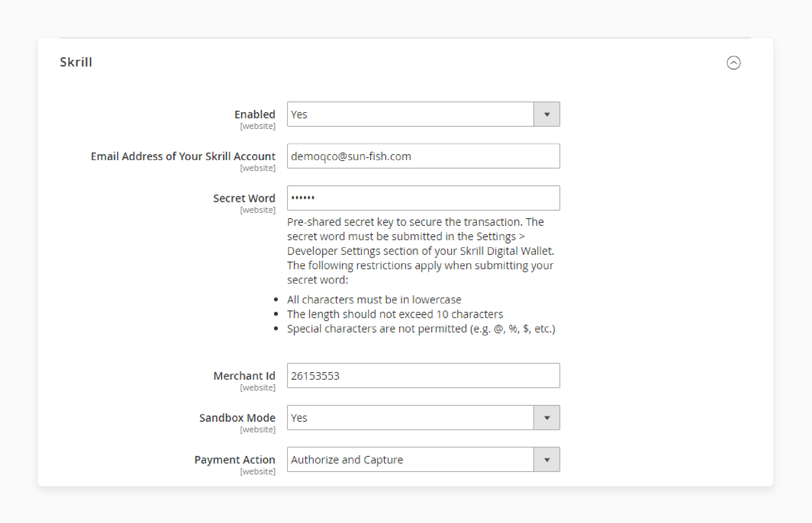Click the Skrill email address field

pos(423,156)
